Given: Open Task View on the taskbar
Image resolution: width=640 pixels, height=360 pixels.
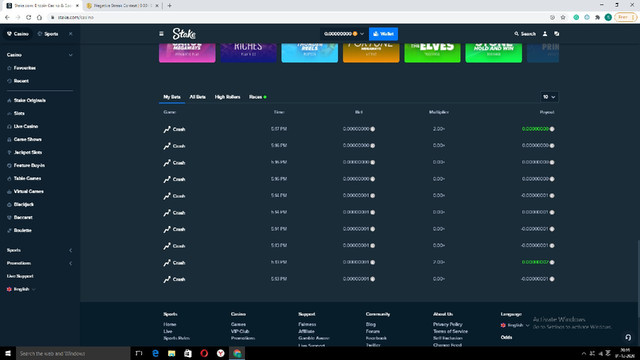Looking at the screenshot, I should [139, 353].
